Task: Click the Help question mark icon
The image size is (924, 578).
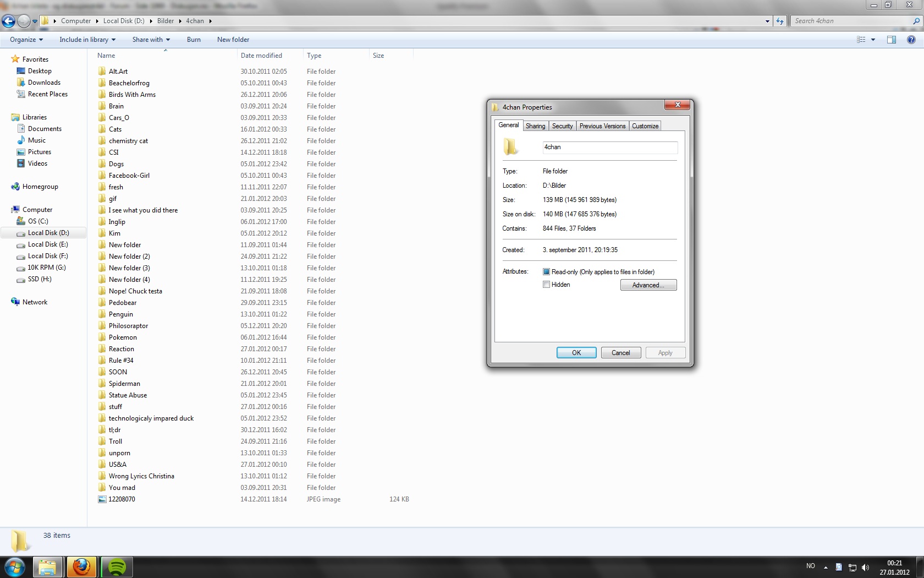Action: click(x=911, y=40)
